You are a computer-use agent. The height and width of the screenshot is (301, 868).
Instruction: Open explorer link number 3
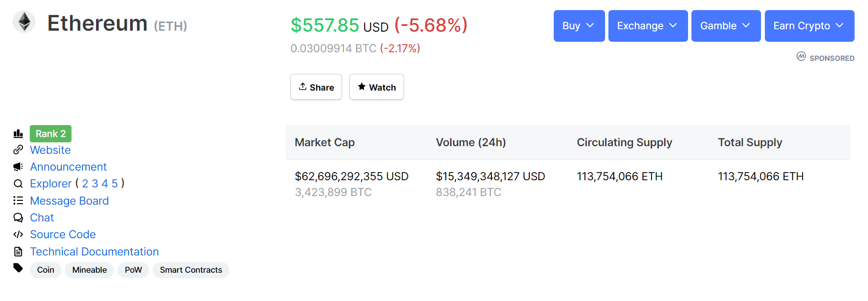[x=95, y=184]
